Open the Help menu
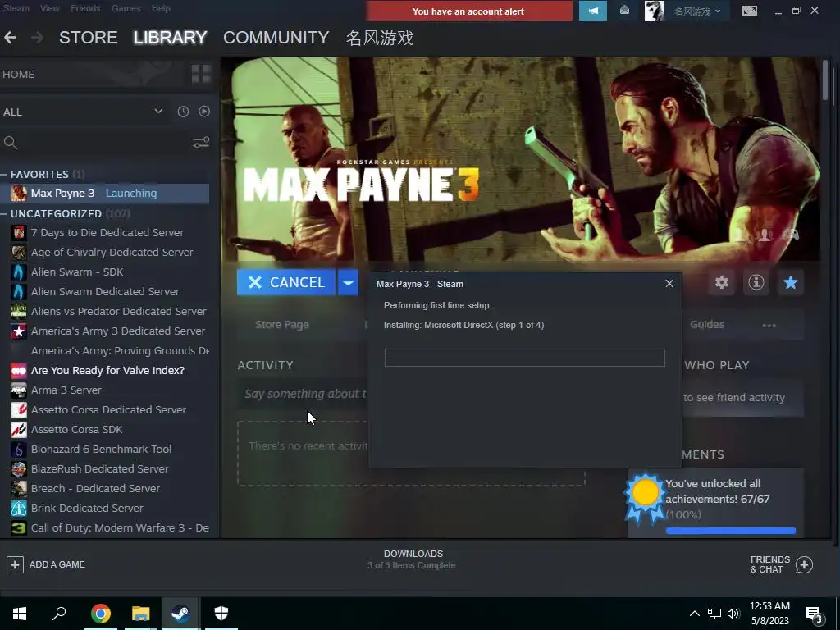The height and width of the screenshot is (630, 840). [x=161, y=8]
